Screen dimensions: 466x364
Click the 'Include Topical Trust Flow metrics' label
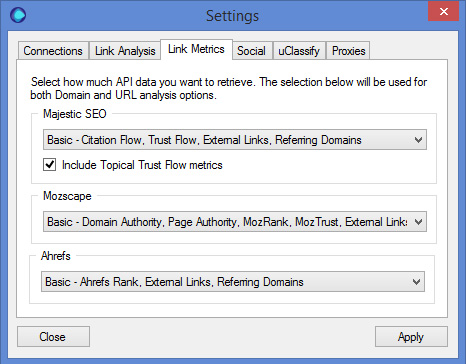pos(142,165)
